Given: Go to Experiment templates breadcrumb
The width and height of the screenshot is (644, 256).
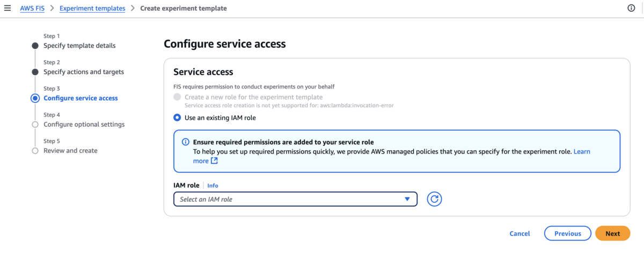Looking at the screenshot, I should pyautogui.click(x=92, y=8).
